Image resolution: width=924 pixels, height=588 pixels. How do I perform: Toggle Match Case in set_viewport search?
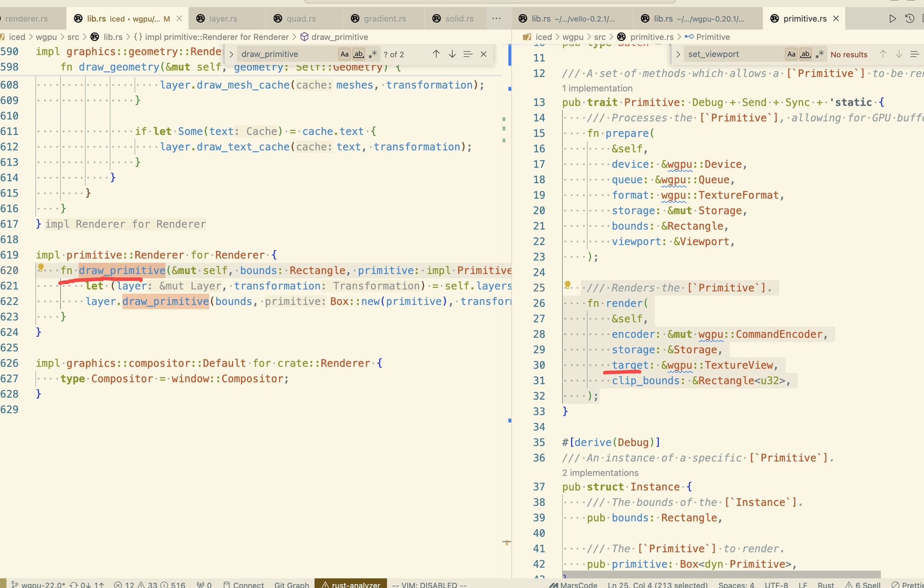791,54
